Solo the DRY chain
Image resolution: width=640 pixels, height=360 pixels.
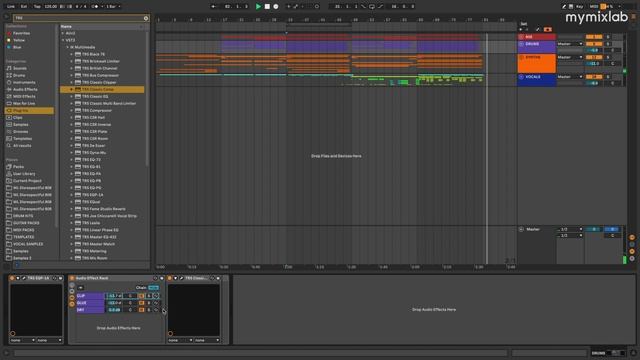(x=149, y=310)
